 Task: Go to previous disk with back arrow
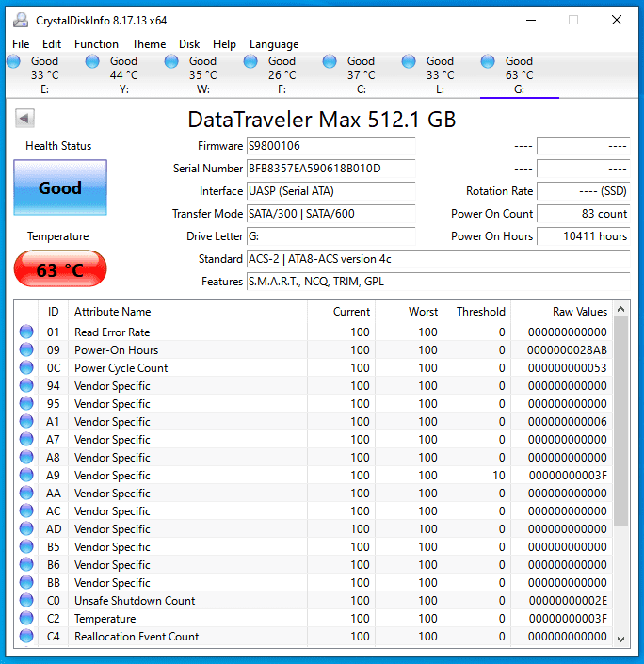coord(24,118)
